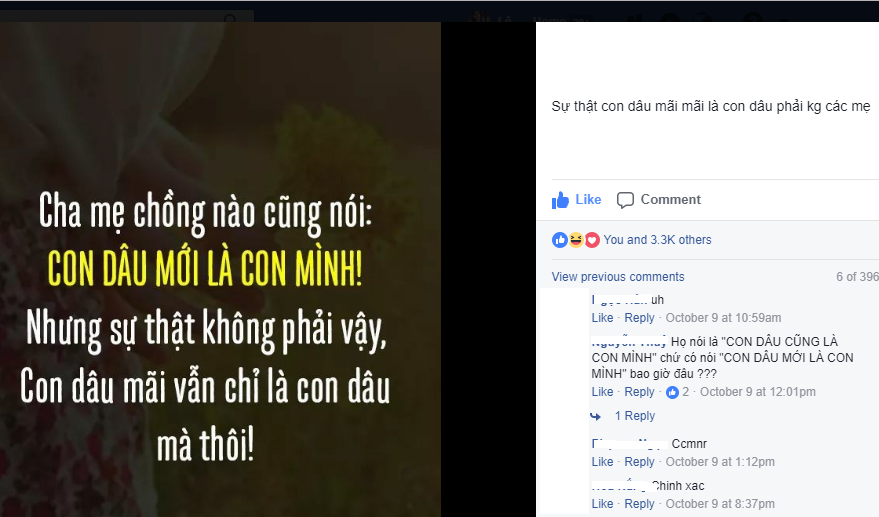Click the quote photo about "Cha mẹ chồng"
Viewport: 879px width, 517px height.
[220, 269]
